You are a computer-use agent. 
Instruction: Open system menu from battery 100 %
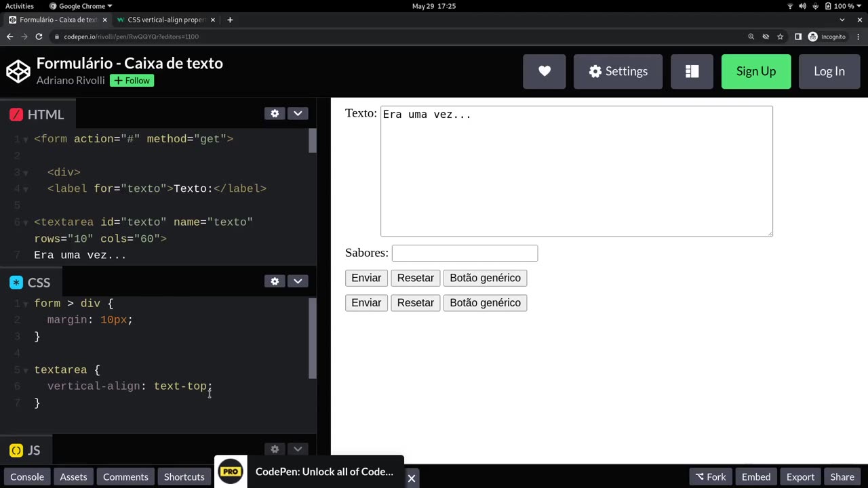click(843, 6)
